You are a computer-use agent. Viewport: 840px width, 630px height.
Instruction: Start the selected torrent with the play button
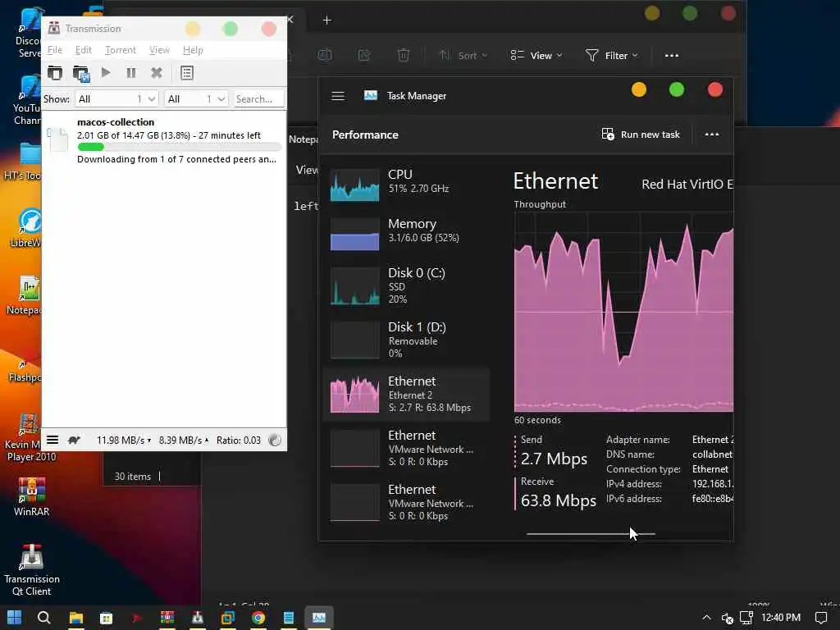coord(106,72)
